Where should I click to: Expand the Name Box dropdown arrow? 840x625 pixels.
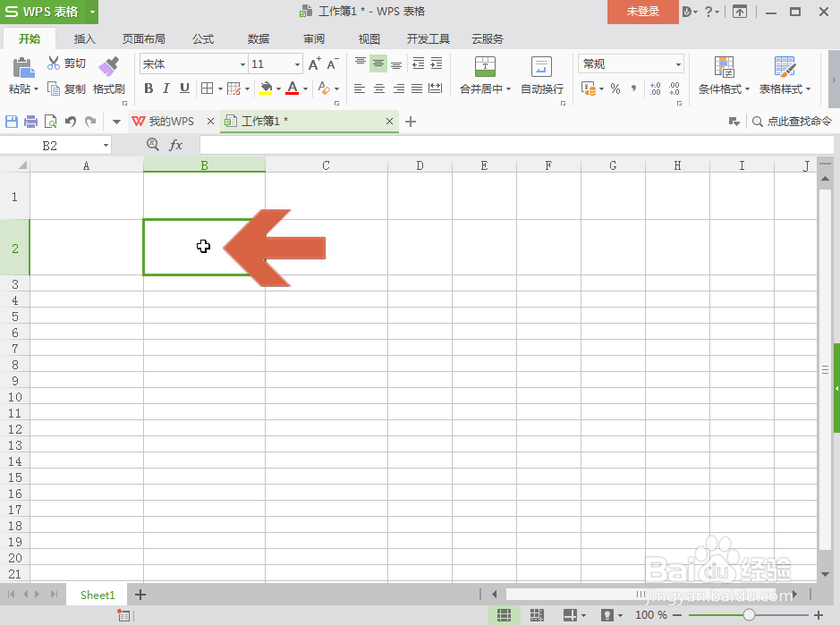pyautogui.click(x=106, y=145)
